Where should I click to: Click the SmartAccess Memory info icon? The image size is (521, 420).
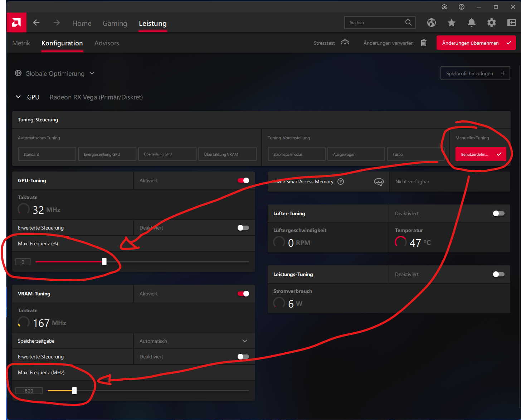coord(341,182)
